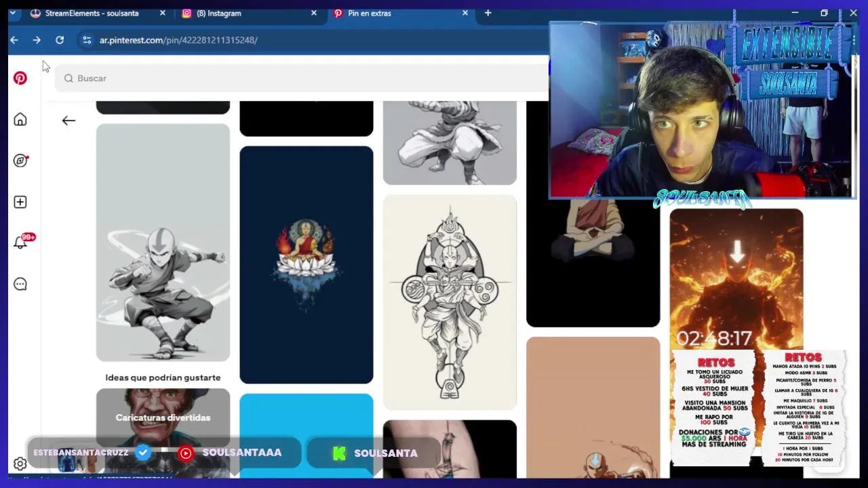Open the line-art Avatar staff tattoo design pin
The image size is (868, 488).
tap(450, 302)
